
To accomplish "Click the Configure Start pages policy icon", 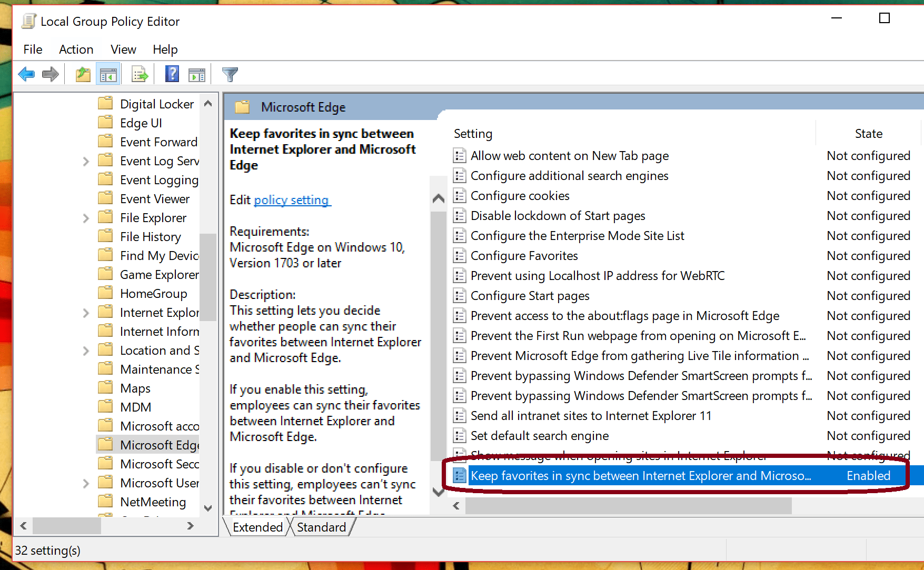I will coord(460,296).
